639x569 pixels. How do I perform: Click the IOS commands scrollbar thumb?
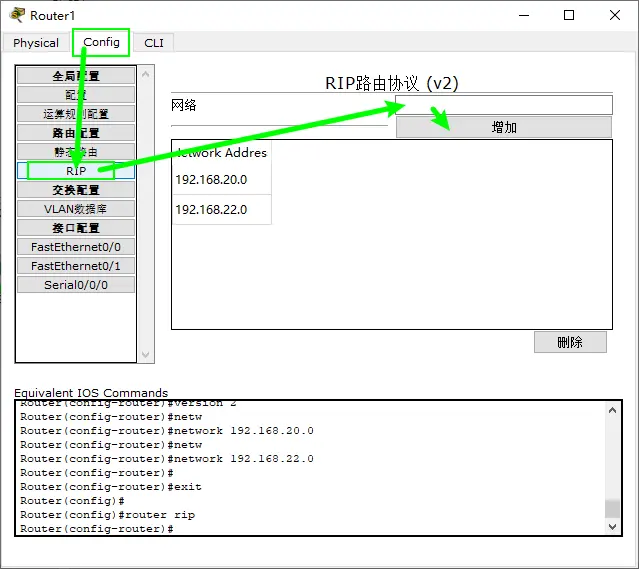(x=612, y=508)
